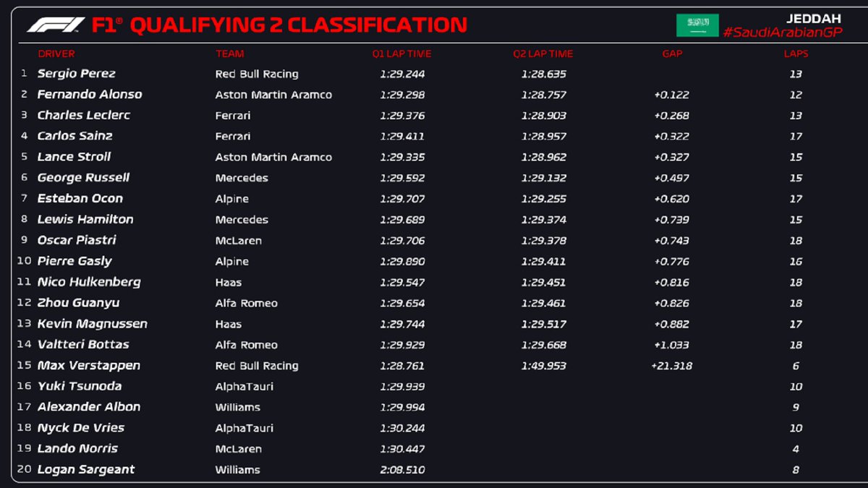Select the DRIVER column header

coord(56,53)
